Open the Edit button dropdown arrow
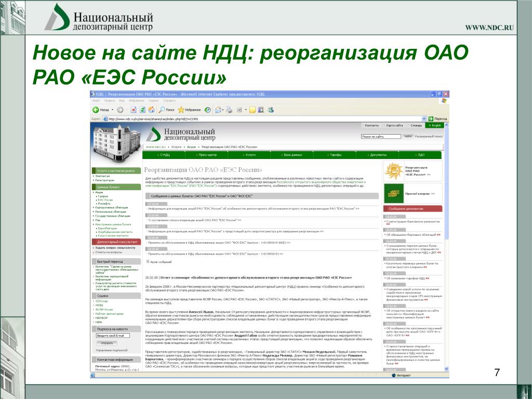Viewport: 532px width, 399px height. [246, 110]
